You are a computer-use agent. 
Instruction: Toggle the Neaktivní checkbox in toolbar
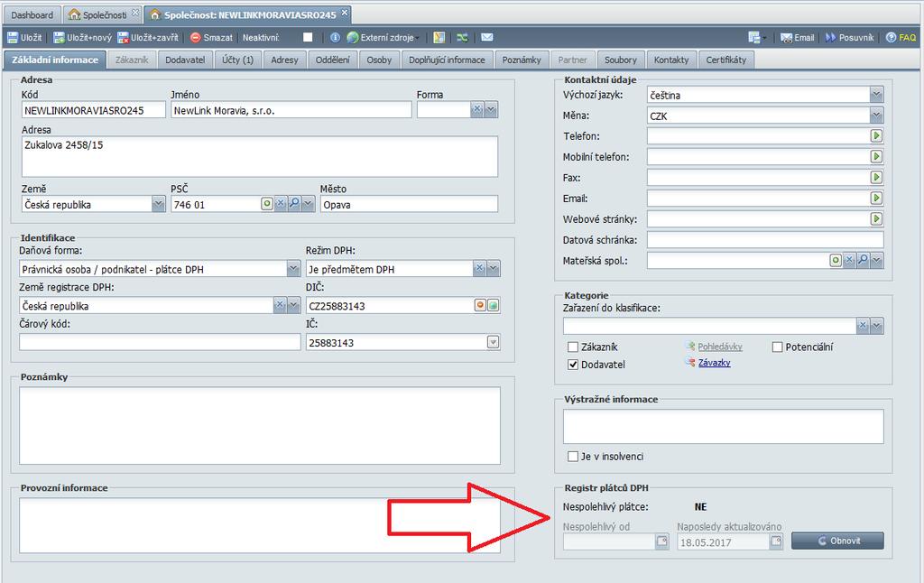pyautogui.click(x=308, y=37)
